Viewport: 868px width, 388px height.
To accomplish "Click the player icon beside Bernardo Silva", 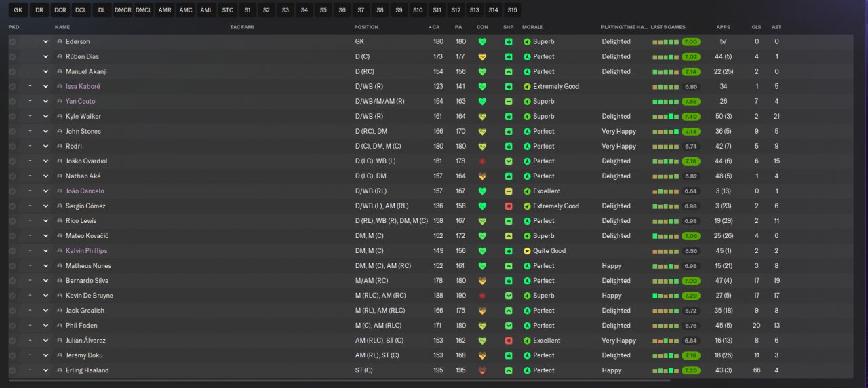I will pyautogui.click(x=60, y=281).
